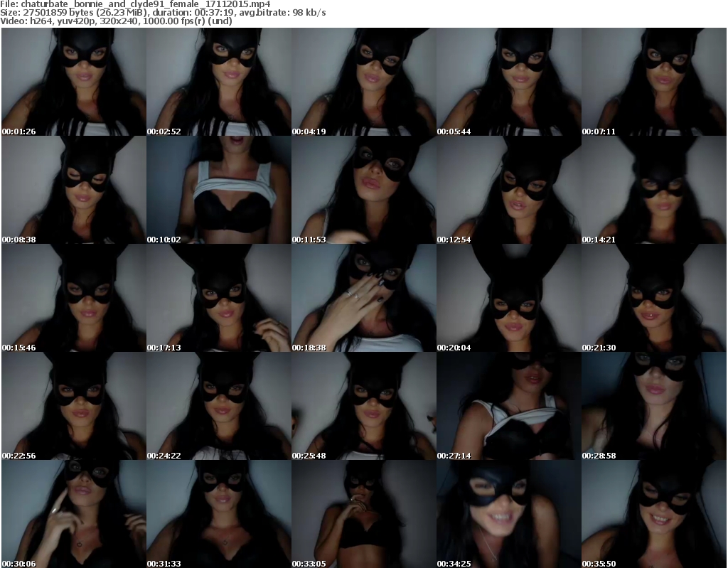Viewport: 728px width, 568px height.
Task: Select the frame marked 00:31:33
Action: pyautogui.click(x=219, y=514)
